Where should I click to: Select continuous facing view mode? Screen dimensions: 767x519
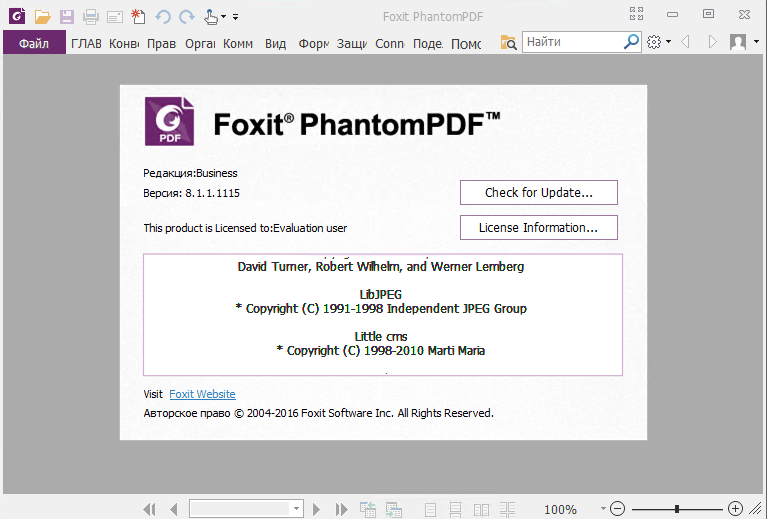coord(507,510)
